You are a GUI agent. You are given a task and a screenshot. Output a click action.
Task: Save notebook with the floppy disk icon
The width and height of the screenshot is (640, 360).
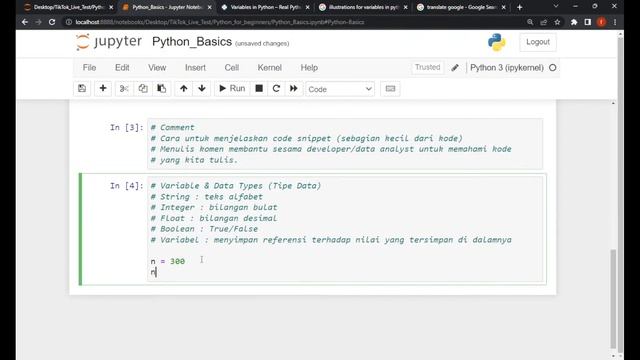[x=82, y=89]
